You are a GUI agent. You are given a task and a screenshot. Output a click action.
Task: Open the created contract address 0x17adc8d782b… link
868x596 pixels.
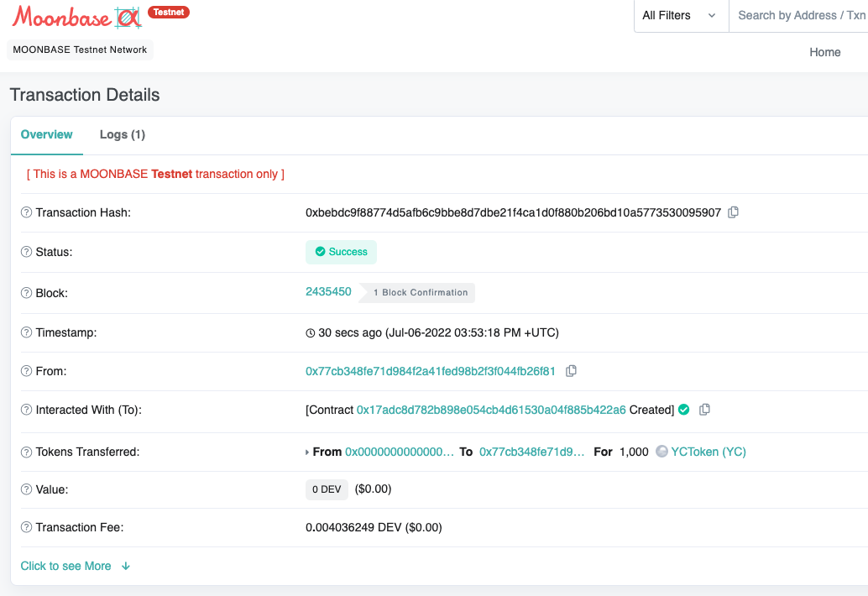[x=491, y=410]
